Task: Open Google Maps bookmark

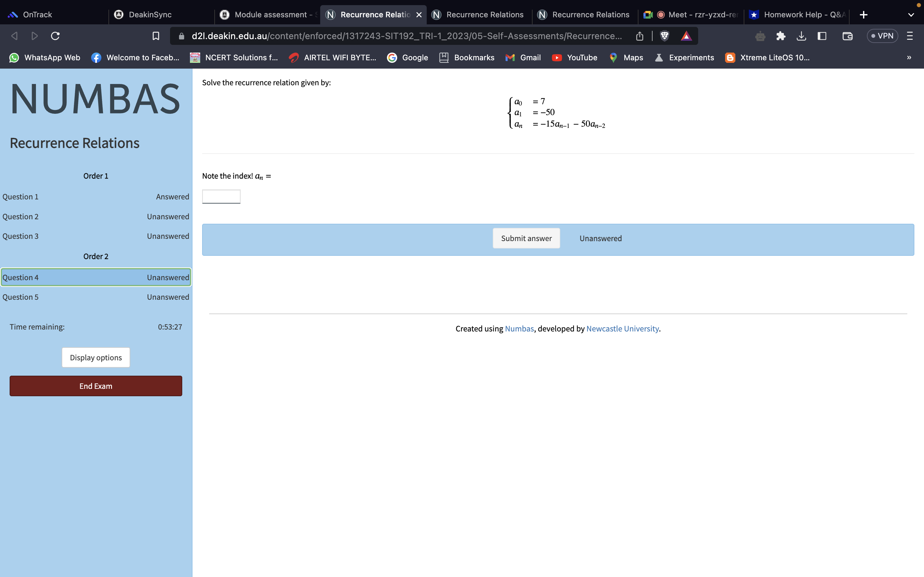Action: coord(626,58)
